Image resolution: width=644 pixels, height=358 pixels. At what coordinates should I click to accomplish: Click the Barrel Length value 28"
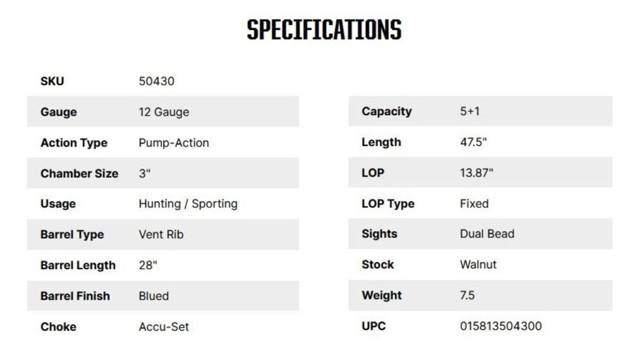(148, 265)
